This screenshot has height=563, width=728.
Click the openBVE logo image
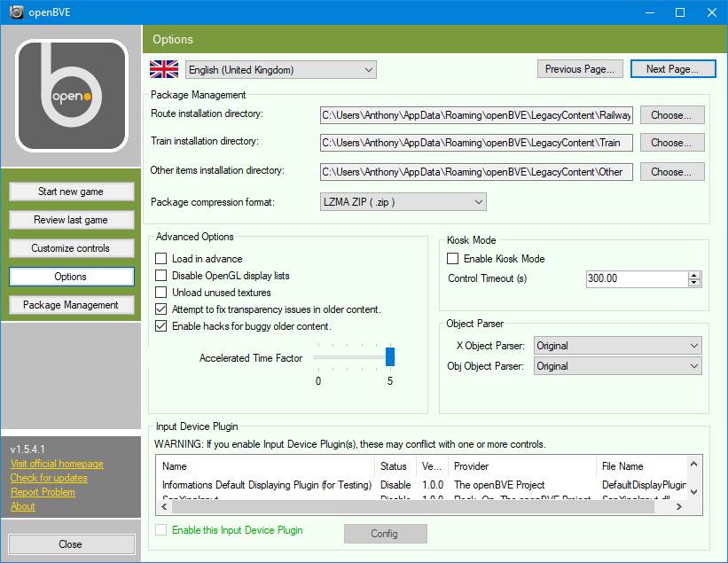click(72, 96)
